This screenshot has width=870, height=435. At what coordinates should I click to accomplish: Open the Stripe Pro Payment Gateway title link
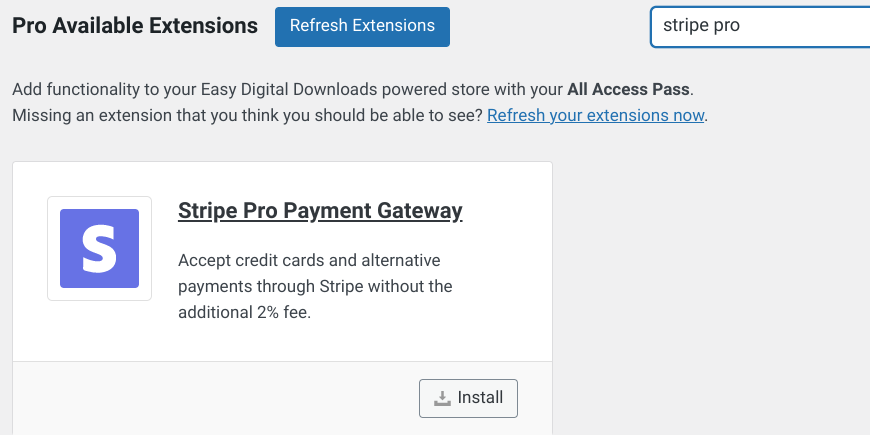[x=320, y=211]
